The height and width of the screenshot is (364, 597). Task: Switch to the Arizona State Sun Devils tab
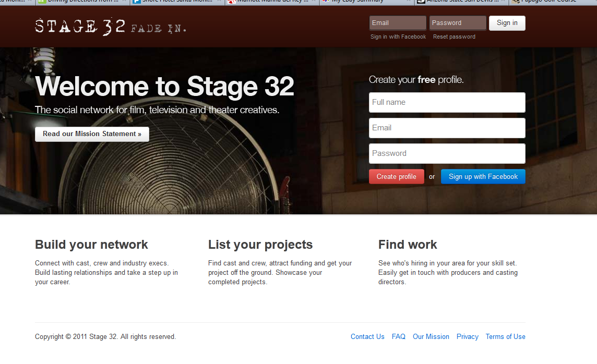pos(461,2)
